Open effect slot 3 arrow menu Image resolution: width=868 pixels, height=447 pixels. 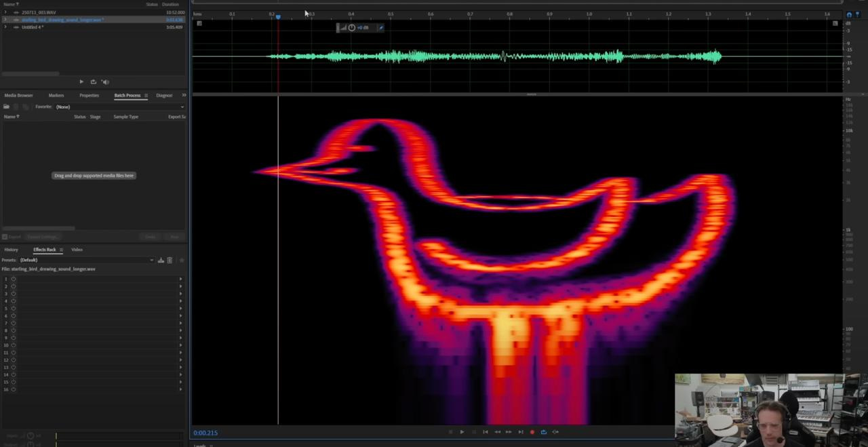click(180, 294)
